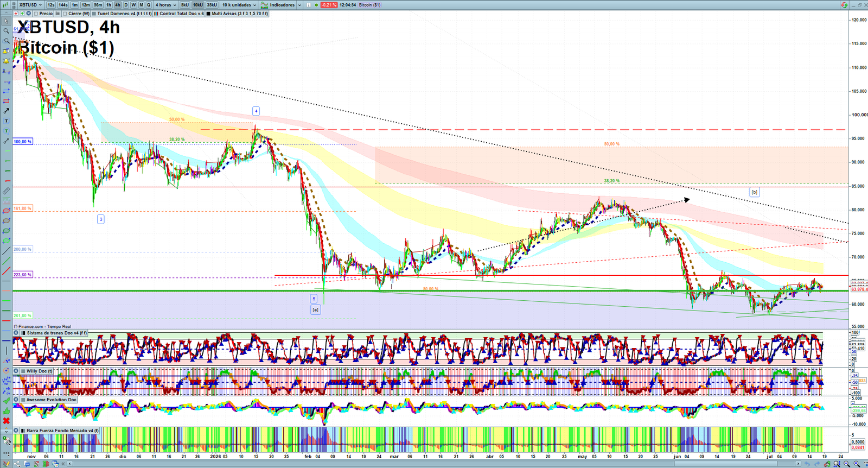Select the red filled rectangle tool

pos(6,101)
